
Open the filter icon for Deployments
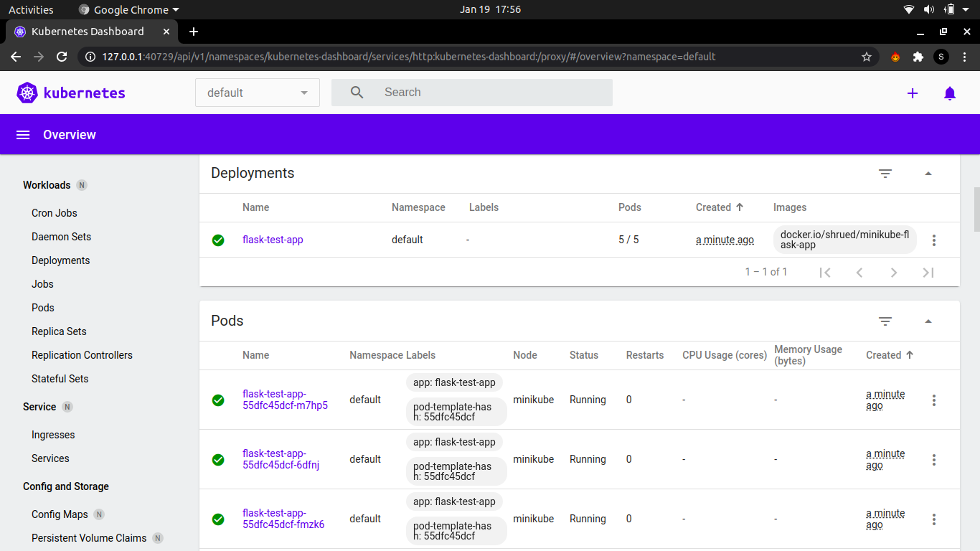(x=885, y=174)
